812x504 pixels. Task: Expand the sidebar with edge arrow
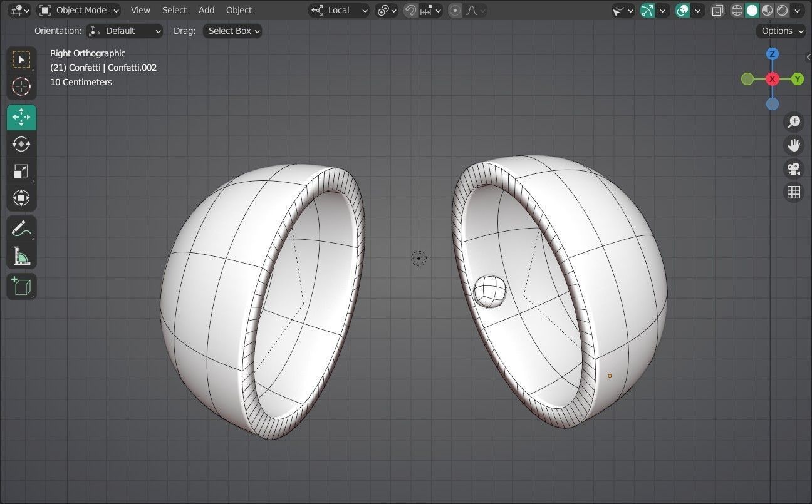[808, 57]
